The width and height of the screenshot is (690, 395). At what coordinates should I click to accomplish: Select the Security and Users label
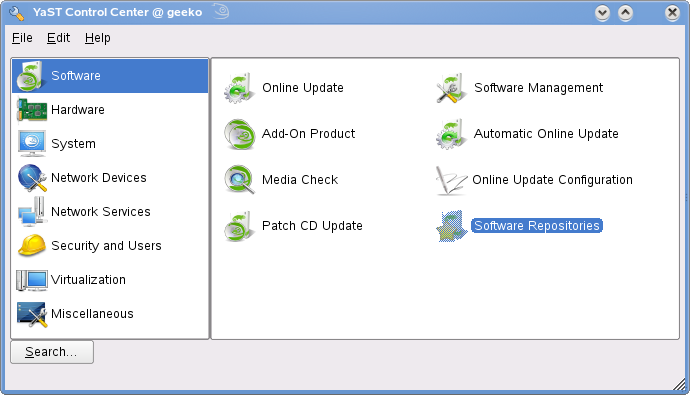coord(106,245)
